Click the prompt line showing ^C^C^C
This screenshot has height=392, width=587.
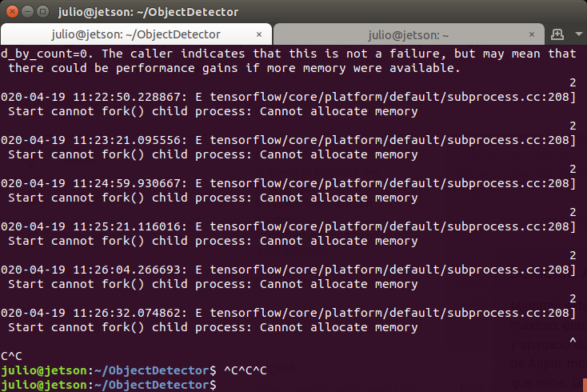tap(134, 370)
